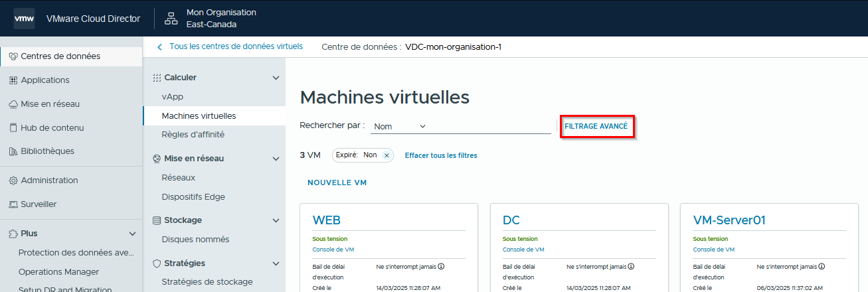868x292 pixels.
Task: Open the WEB virtual machine
Action: point(327,220)
